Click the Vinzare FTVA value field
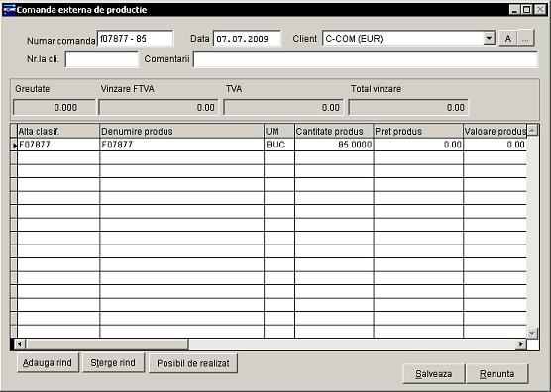551x392 pixels. tap(159, 107)
